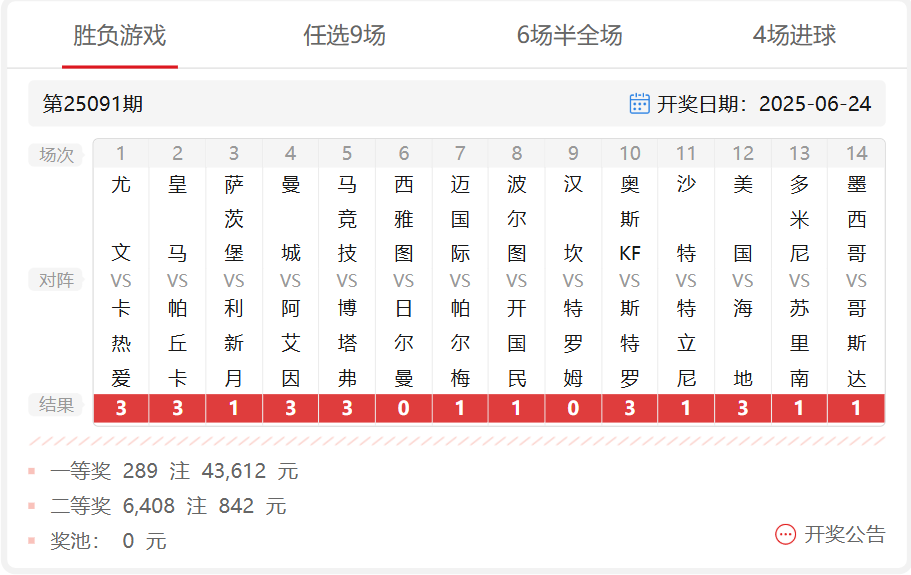The height and width of the screenshot is (575, 911).
Task: Click the draw date 2025-06-24
Action: [815, 104]
